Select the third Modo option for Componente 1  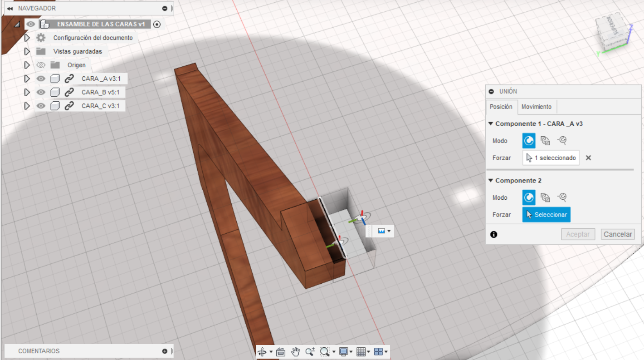[x=562, y=141]
